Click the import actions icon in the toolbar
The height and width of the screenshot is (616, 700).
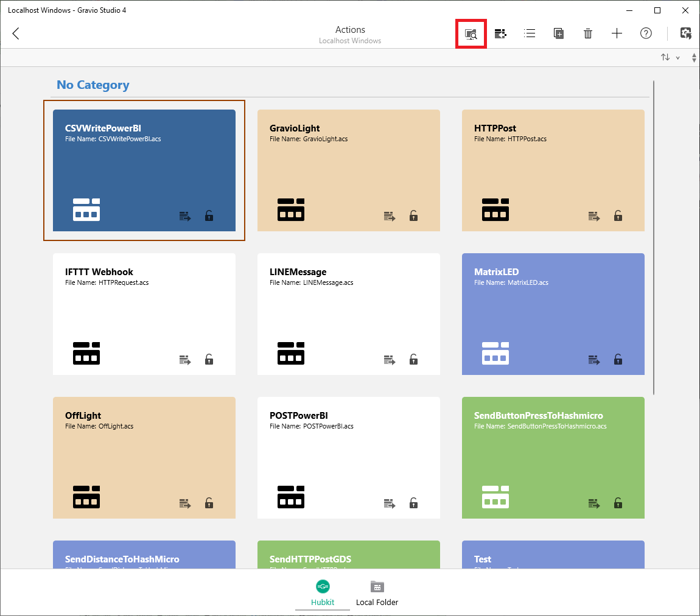click(500, 33)
